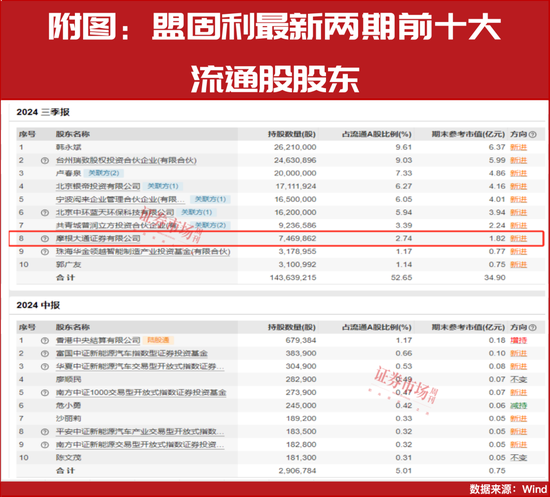Click info icon beside 台州瑞致股权投资合伙企业
Image resolution: width=550 pixels, height=497 pixels.
(45, 160)
